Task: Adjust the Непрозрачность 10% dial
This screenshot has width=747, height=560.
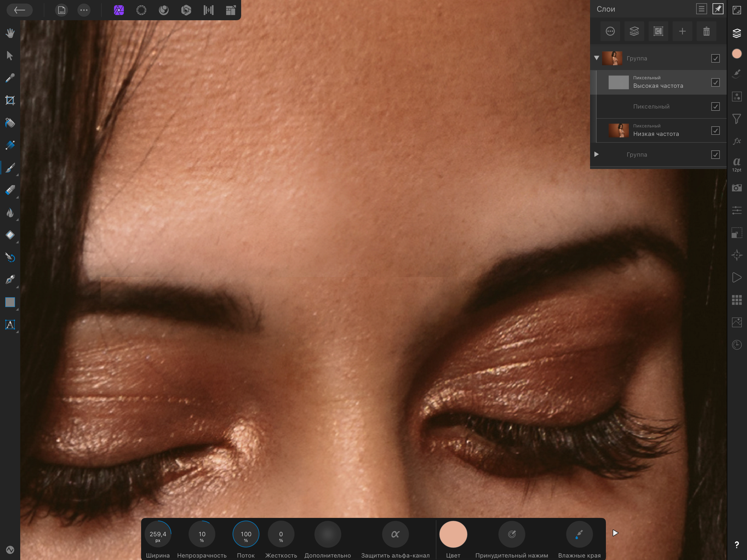Action: (202, 534)
